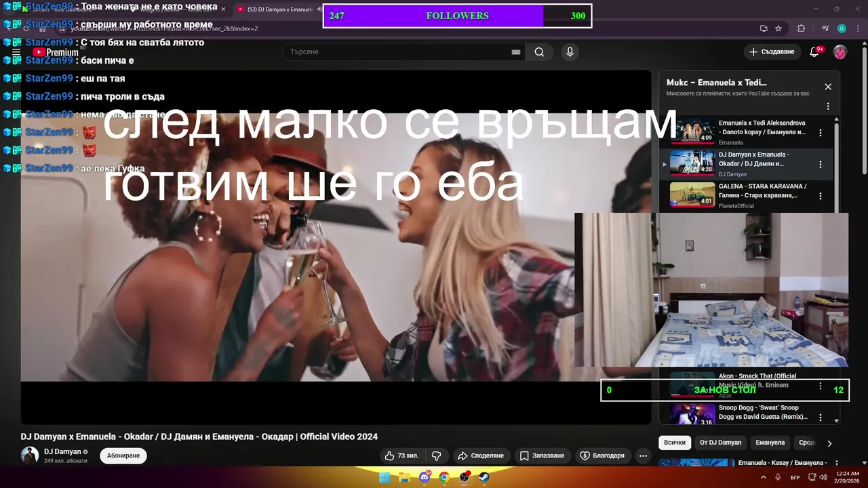The height and width of the screenshot is (488, 868).
Task: Open the DJ Damyan channel name link
Action: coord(62,451)
